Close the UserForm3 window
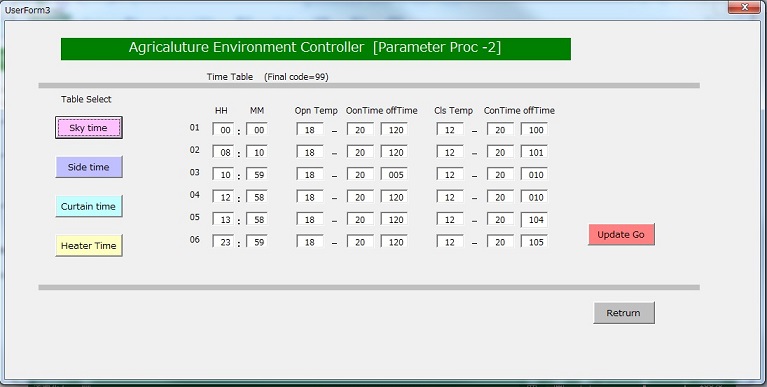 (x=744, y=7)
